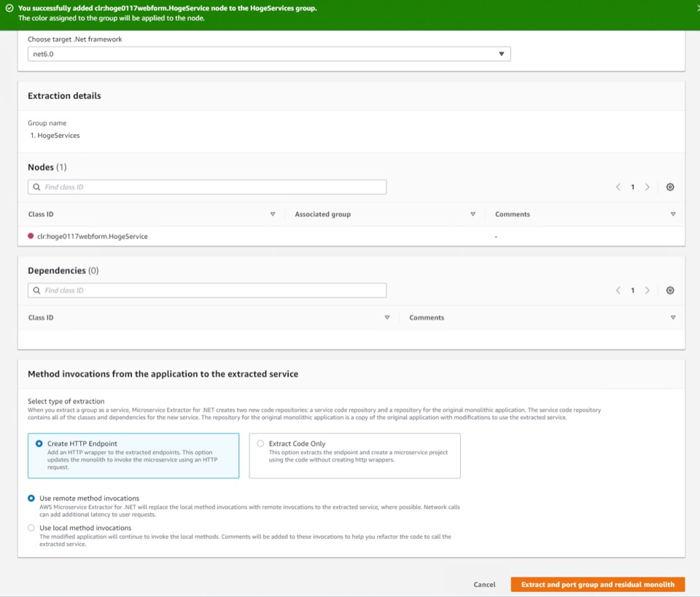Click search icon in Dependencies find field
700x597 pixels.
point(36,290)
